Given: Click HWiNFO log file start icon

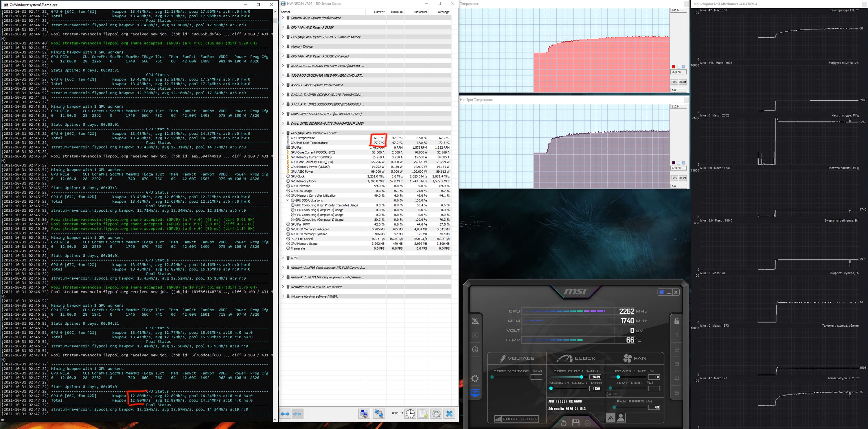Looking at the screenshot, I should pos(424,413).
